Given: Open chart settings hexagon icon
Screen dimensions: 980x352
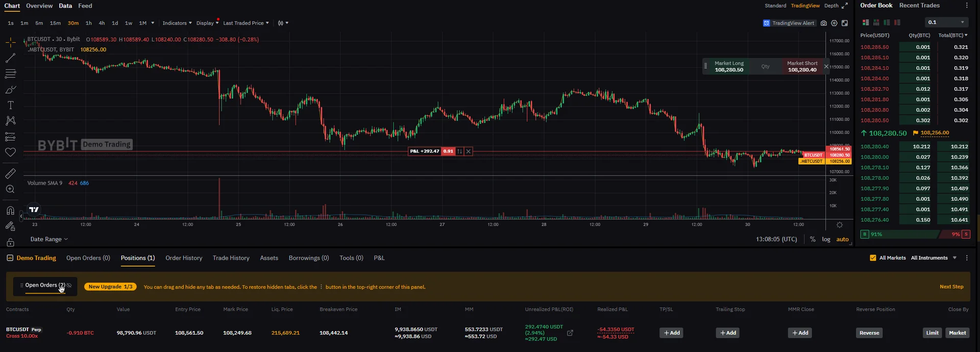Looking at the screenshot, I should 834,23.
